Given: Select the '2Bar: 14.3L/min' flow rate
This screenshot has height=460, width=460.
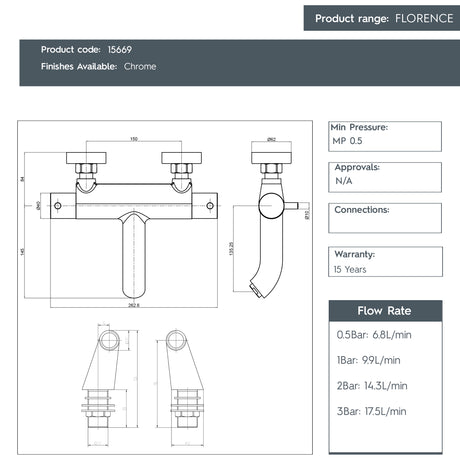Looking at the screenshot, I should point(372,386).
